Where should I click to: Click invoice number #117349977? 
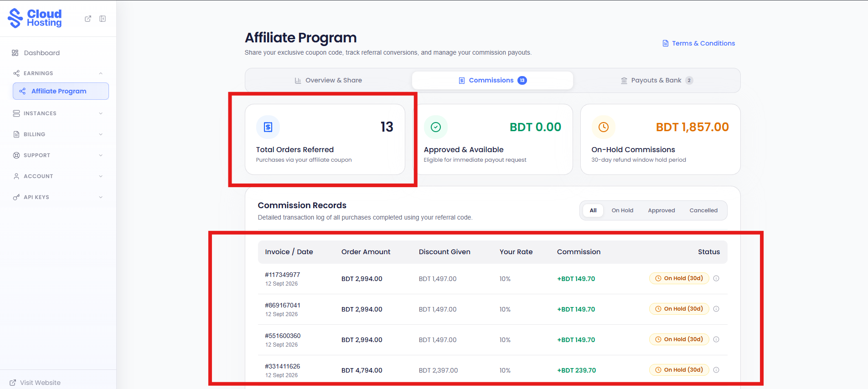coord(282,275)
